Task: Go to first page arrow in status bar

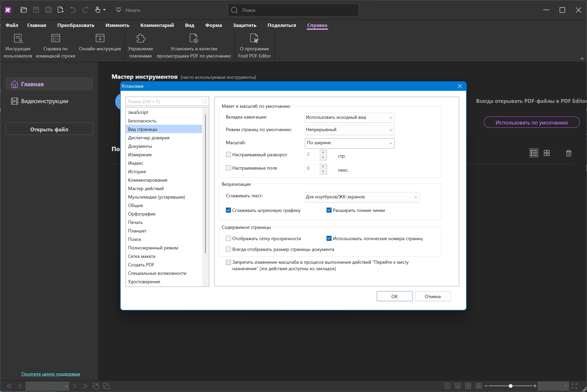Action: tap(9, 386)
